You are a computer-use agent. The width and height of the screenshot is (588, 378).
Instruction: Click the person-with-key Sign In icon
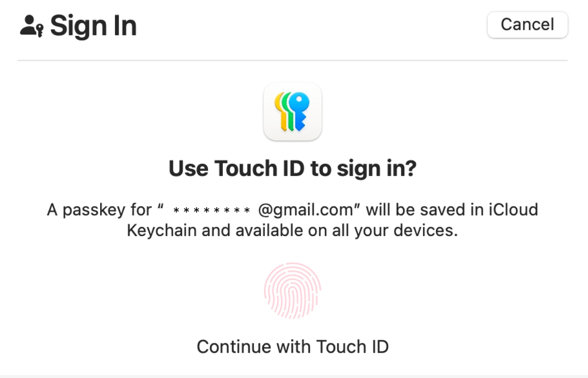pyautogui.click(x=32, y=26)
